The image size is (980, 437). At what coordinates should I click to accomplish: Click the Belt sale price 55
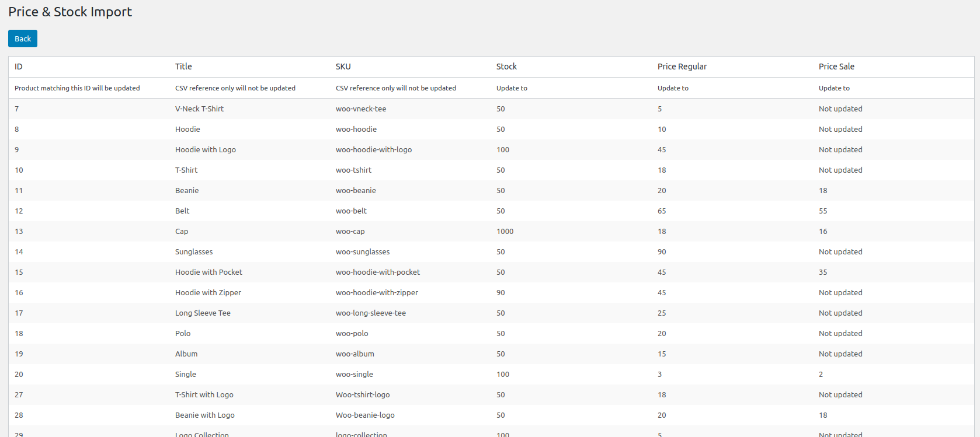click(823, 211)
